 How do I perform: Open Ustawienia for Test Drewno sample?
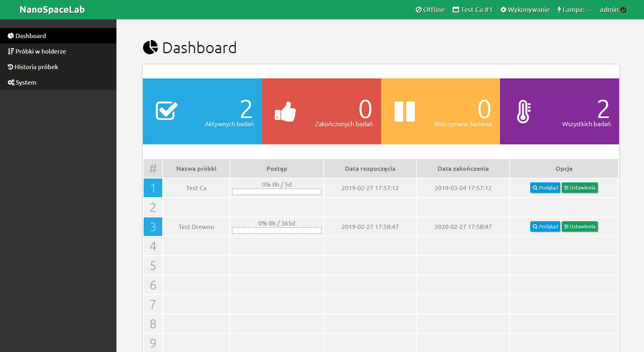point(580,227)
